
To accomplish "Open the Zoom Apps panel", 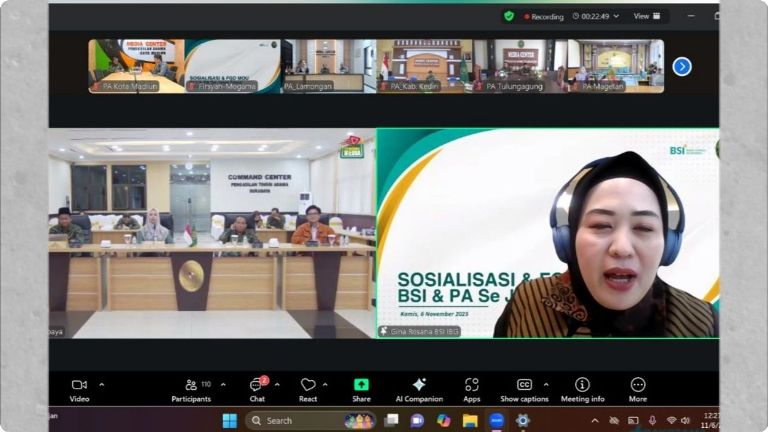I will click(471, 385).
